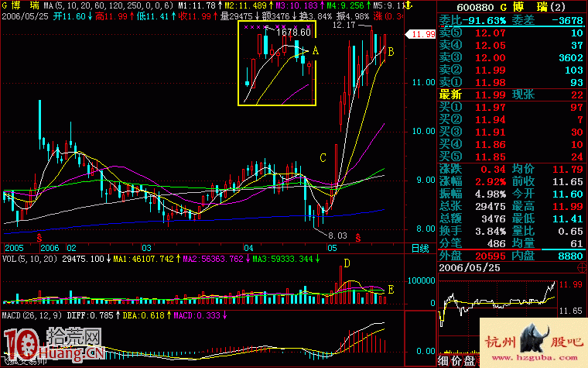Click the MA(5,10,20,60,120,250,0,0,6) indicator label
Screen dimensions: 588x368
pos(108,5)
